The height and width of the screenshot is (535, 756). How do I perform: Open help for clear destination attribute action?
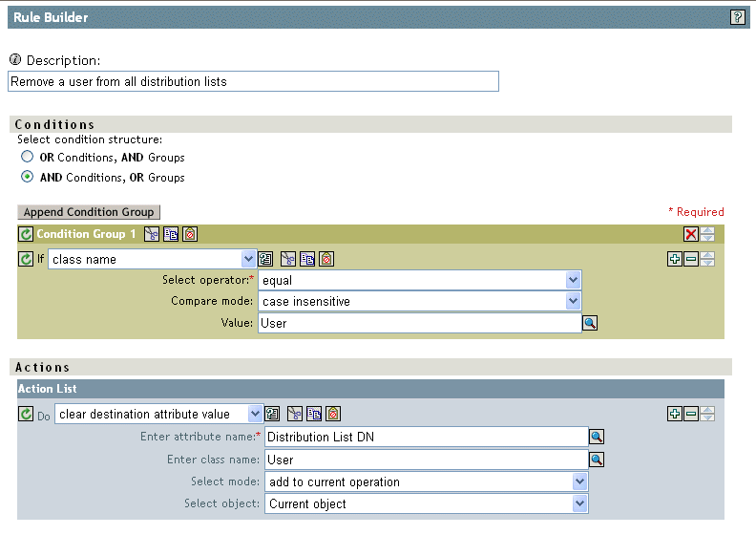click(x=272, y=414)
